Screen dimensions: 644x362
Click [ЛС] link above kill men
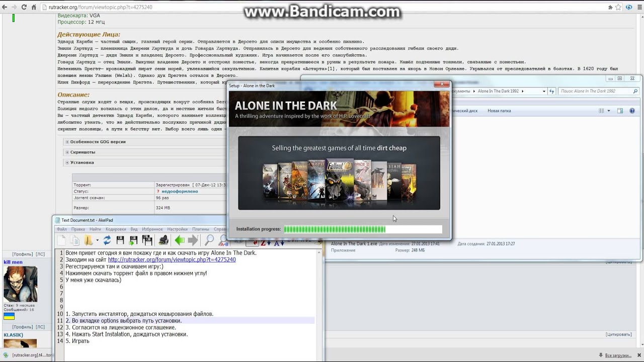tap(40, 254)
